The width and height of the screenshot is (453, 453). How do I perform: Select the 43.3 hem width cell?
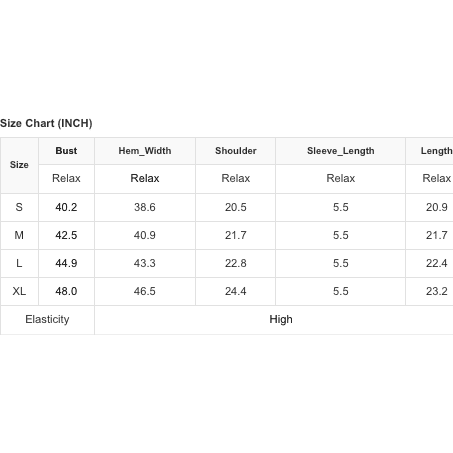[x=145, y=263]
